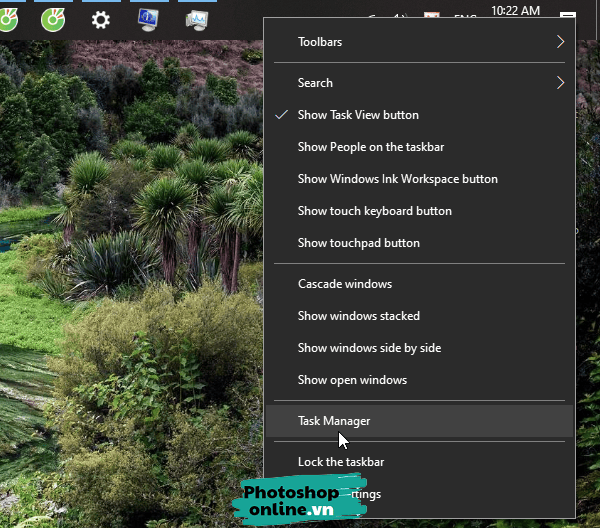The width and height of the screenshot is (600, 528).
Task: Open the blue monitor icon right of the gear
Action: [x=148, y=19]
